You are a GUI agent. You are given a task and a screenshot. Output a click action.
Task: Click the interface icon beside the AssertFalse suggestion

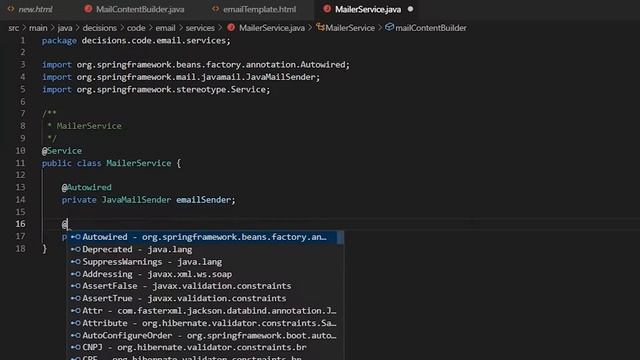(76, 286)
